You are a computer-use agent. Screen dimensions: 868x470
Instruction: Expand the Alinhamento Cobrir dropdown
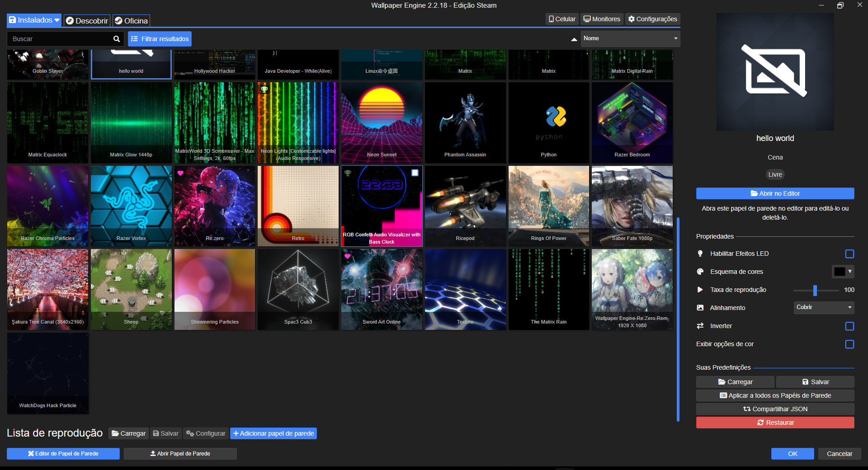[x=824, y=307]
